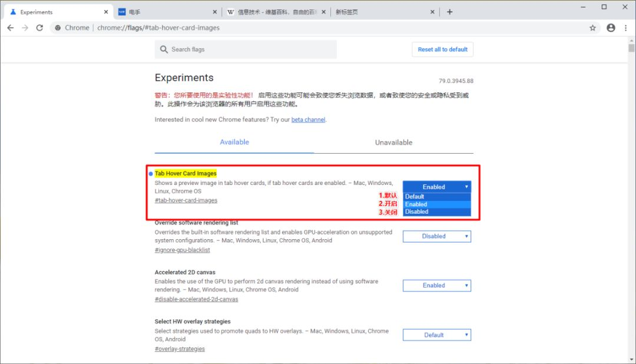This screenshot has height=364, width=636.
Task: Close the Experiments tab
Action: (106, 12)
